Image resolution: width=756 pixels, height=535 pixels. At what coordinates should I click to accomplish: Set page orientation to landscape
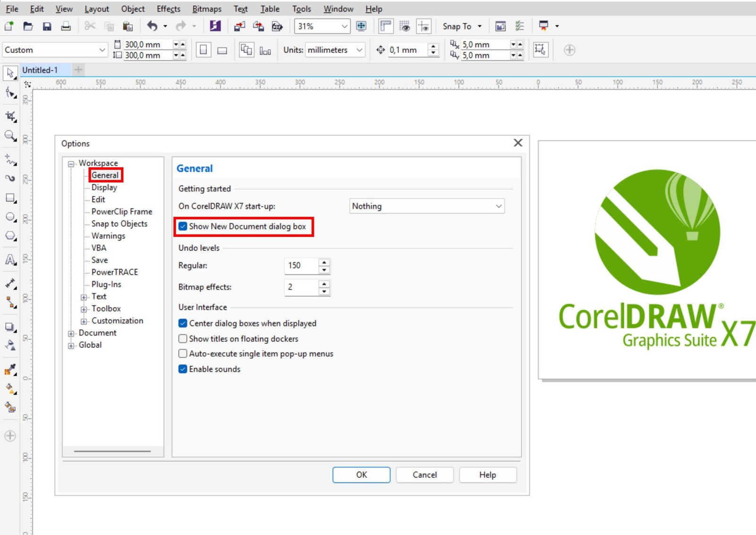pos(222,50)
